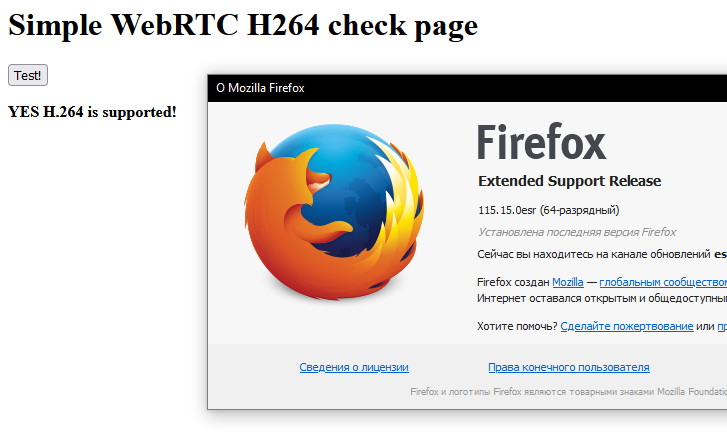Click the version text 115.15.0esr

coord(507,210)
